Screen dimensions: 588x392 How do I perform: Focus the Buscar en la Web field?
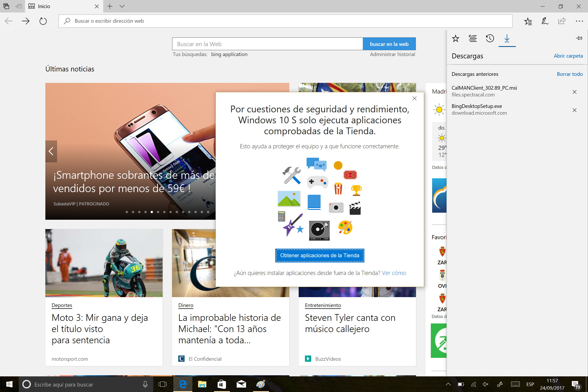click(267, 44)
